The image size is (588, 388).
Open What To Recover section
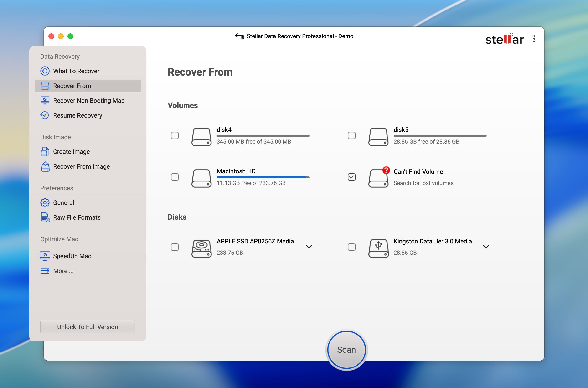coord(88,71)
